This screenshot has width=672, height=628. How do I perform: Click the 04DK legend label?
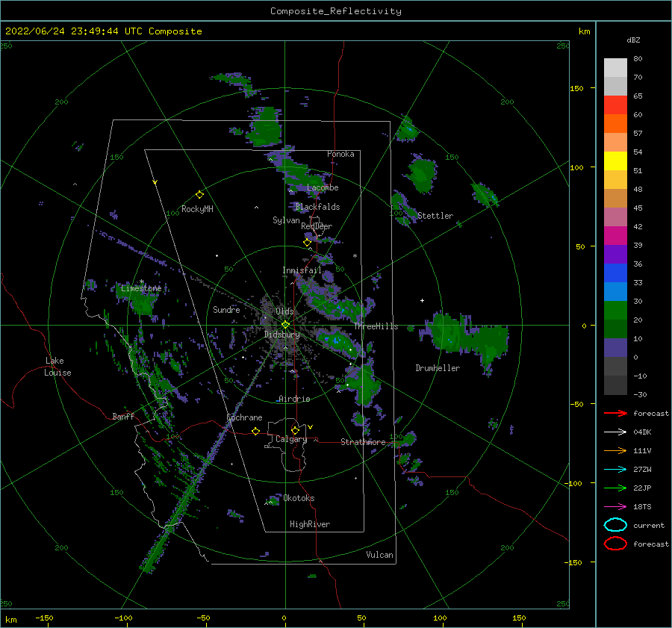pos(642,432)
